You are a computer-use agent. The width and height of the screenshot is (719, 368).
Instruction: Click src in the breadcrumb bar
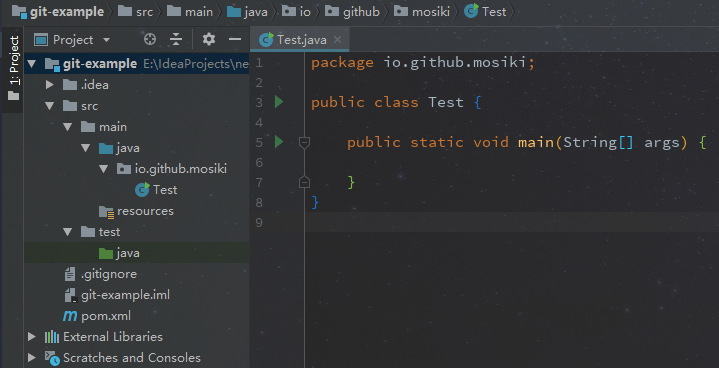coord(145,12)
